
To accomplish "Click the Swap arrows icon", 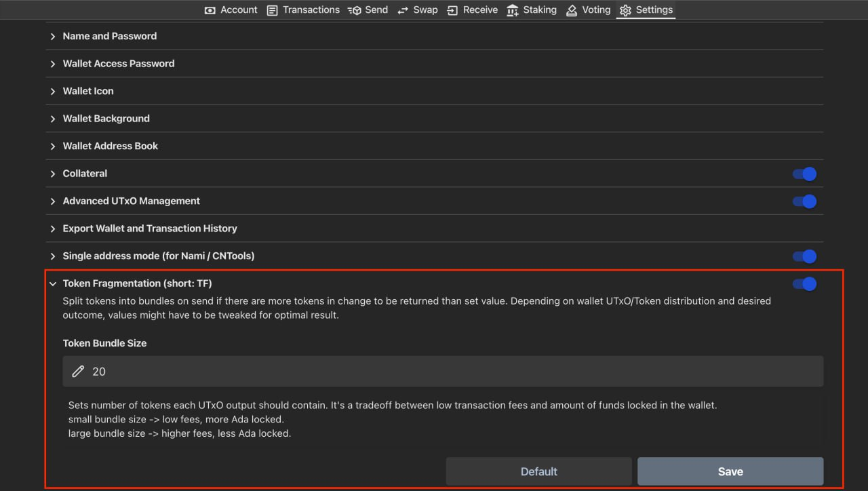I will coord(403,10).
